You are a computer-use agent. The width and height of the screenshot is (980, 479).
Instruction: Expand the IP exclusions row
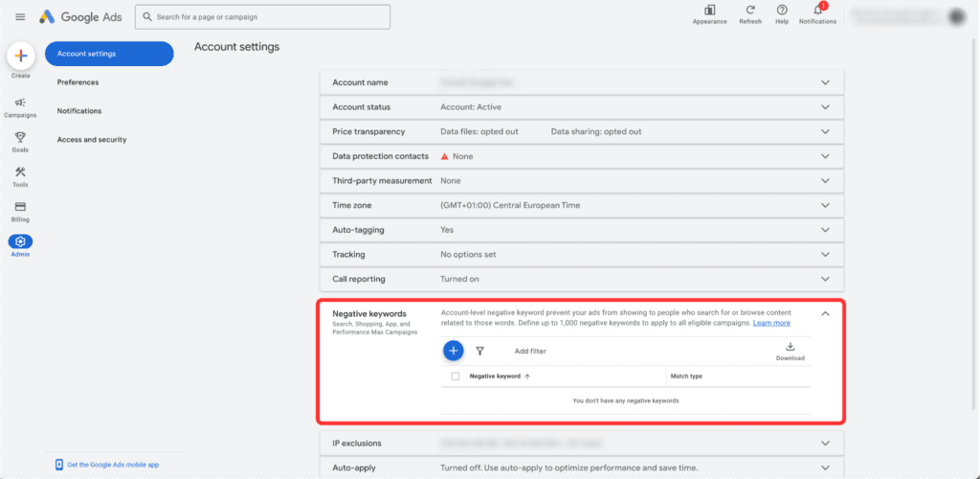tap(825, 444)
